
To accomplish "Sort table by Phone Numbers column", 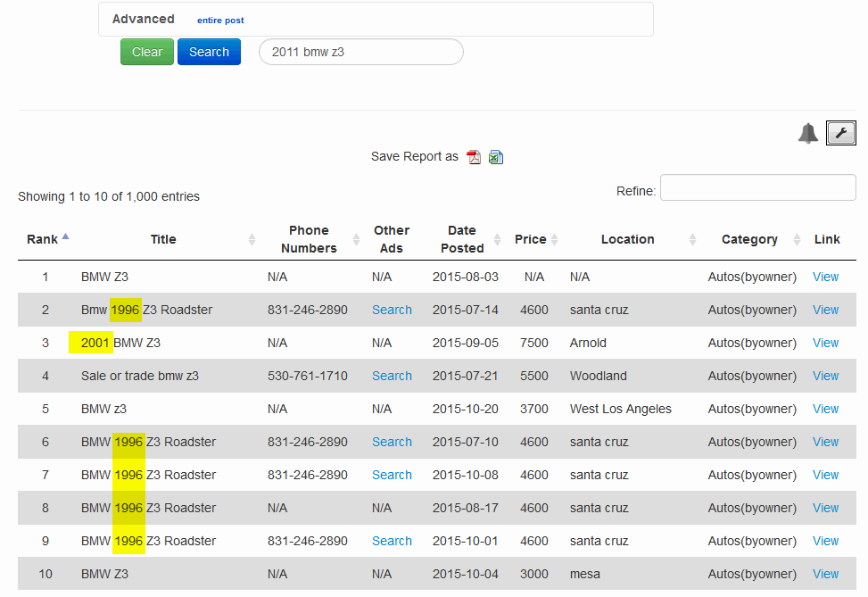I will click(309, 239).
